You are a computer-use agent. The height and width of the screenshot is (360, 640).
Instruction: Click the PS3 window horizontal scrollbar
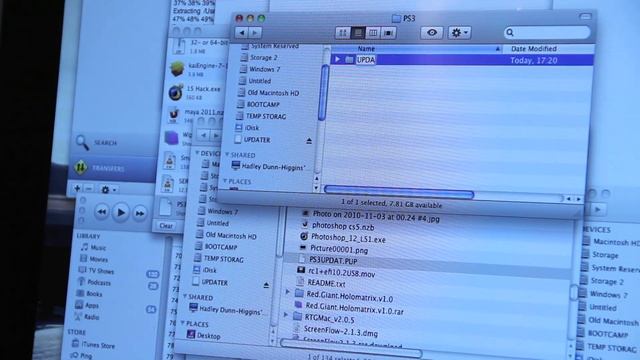pos(399,191)
